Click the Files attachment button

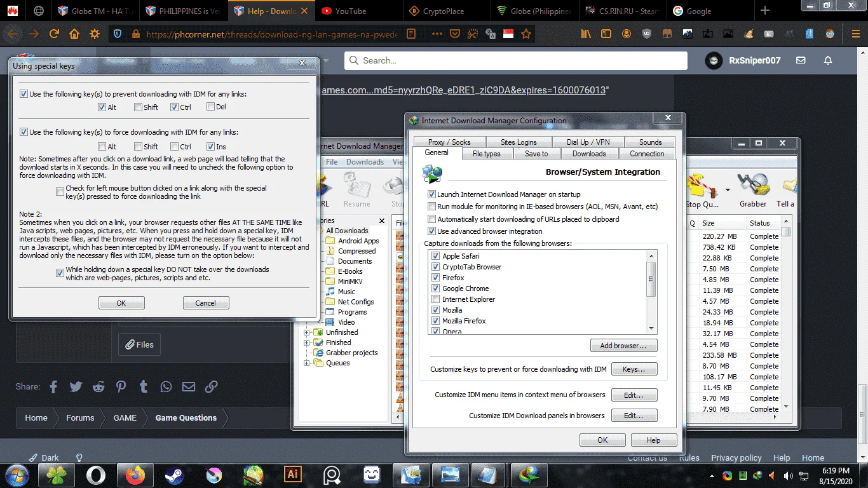(139, 344)
